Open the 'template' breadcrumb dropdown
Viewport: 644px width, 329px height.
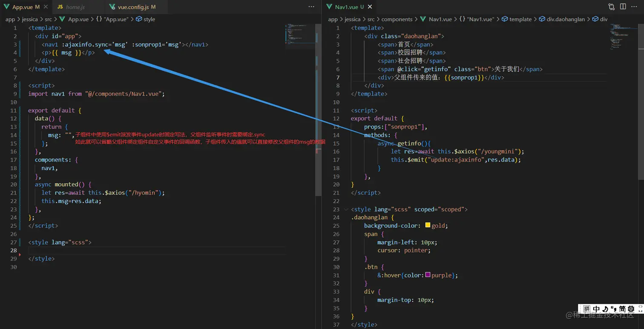(520, 19)
